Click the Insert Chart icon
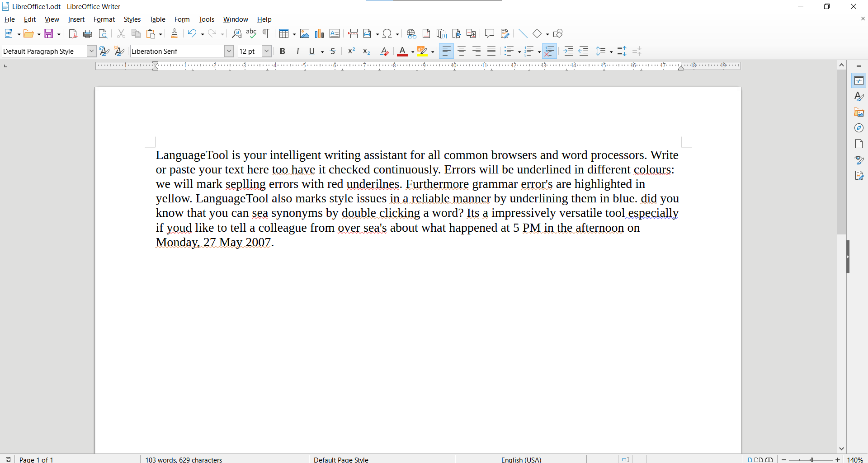 (x=320, y=34)
